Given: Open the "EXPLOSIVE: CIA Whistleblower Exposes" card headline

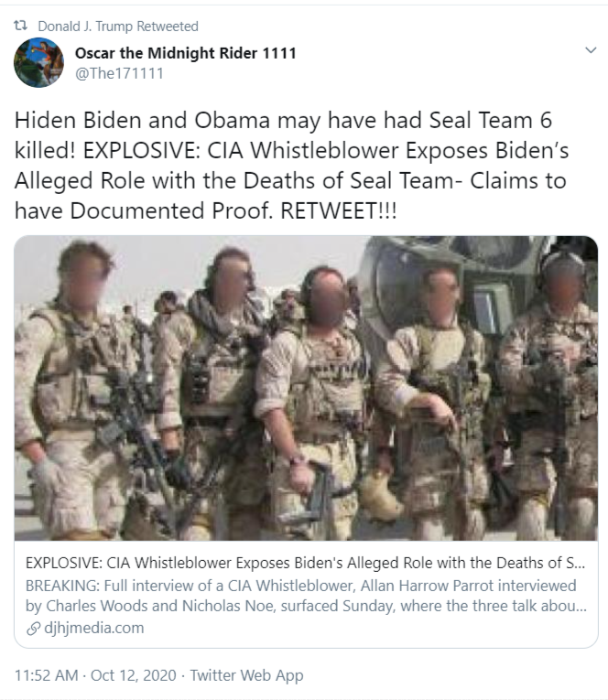Looking at the screenshot, I should click(x=306, y=563).
